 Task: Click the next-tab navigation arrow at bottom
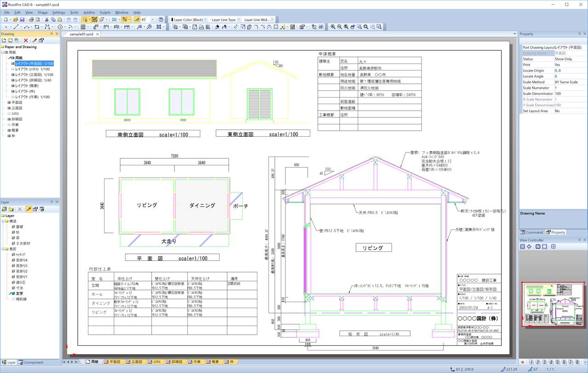click(72, 362)
